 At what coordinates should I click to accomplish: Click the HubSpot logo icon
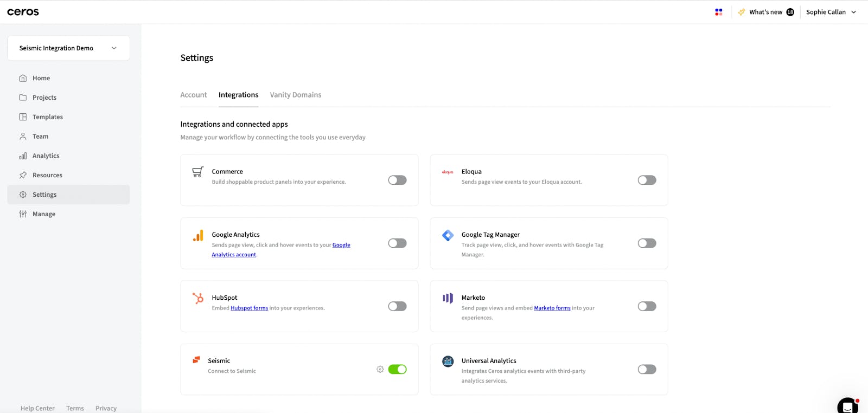198,298
